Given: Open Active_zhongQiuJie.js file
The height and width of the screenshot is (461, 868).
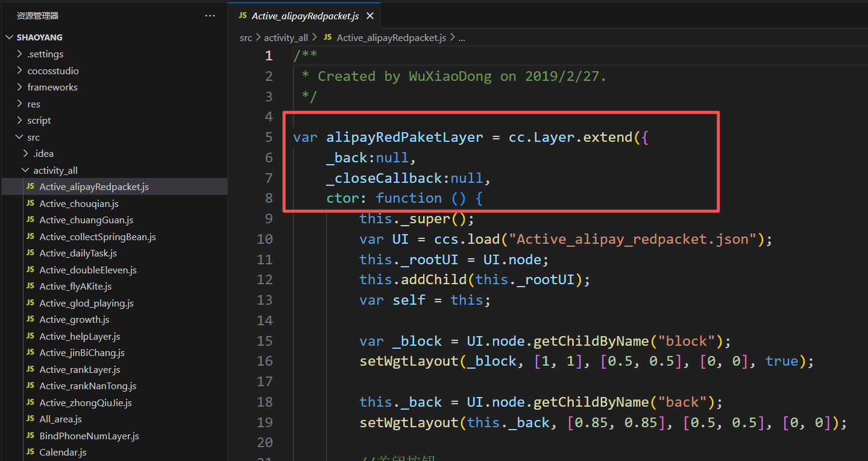Looking at the screenshot, I should [115, 402].
